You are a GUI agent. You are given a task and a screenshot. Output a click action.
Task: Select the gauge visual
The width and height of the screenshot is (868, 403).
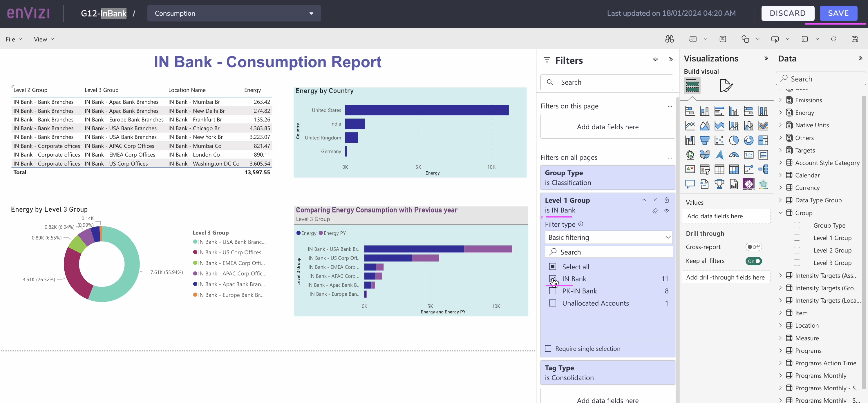(734, 155)
